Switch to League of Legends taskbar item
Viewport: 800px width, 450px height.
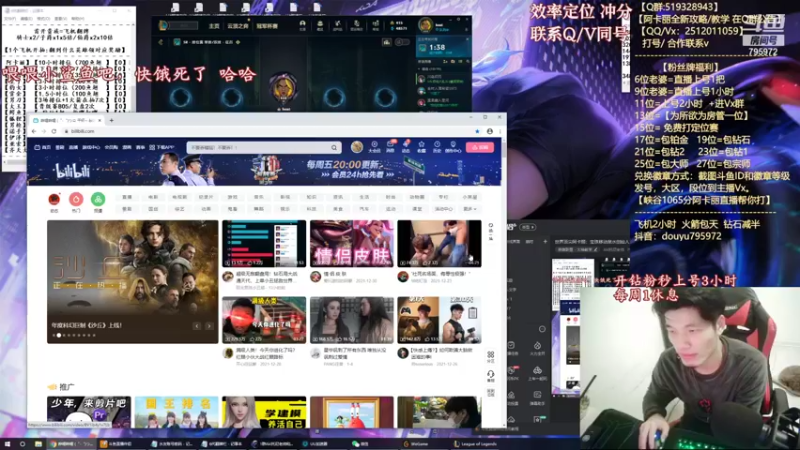coord(477,444)
